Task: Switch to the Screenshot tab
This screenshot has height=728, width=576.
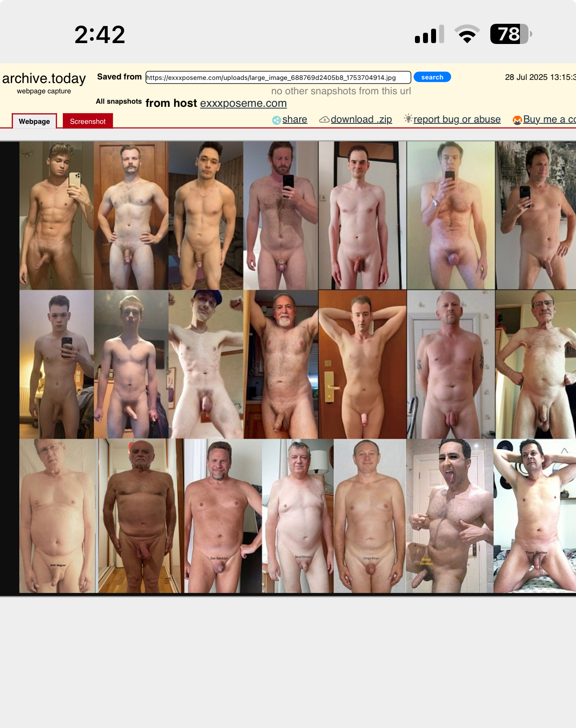Action: click(x=88, y=121)
